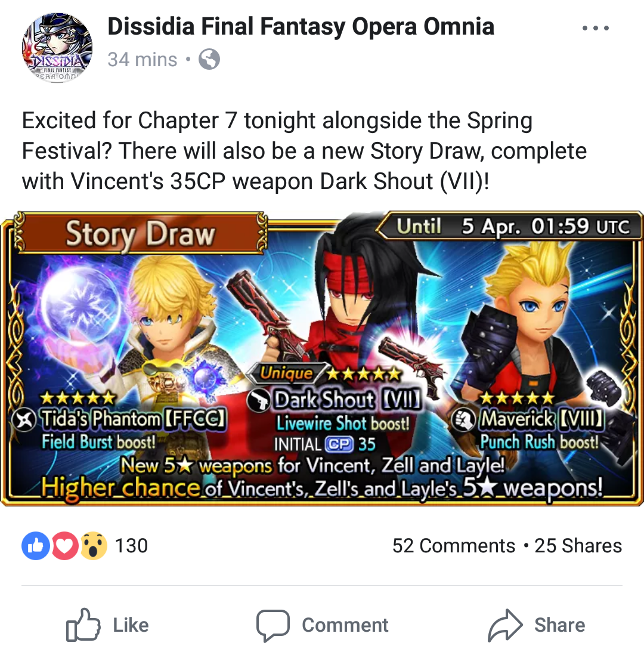This screenshot has width=644, height=655.
Task: View the 25 Shares list
Action: (578, 546)
